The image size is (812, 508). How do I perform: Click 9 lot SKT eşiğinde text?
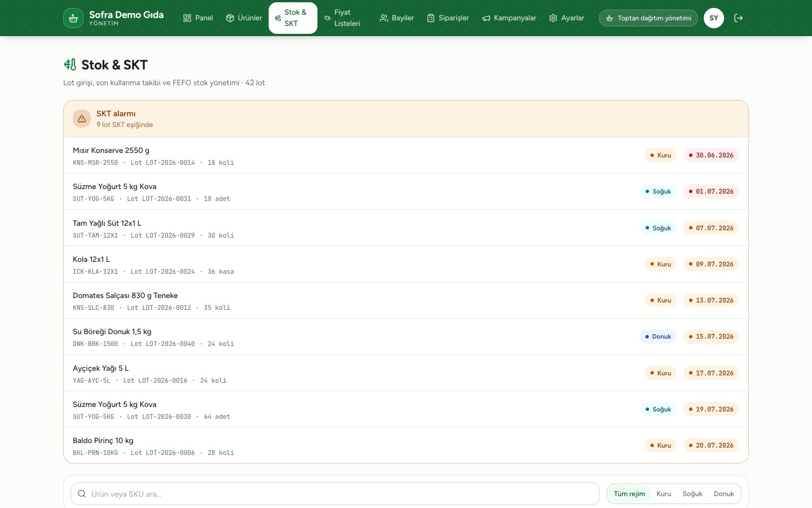point(125,125)
